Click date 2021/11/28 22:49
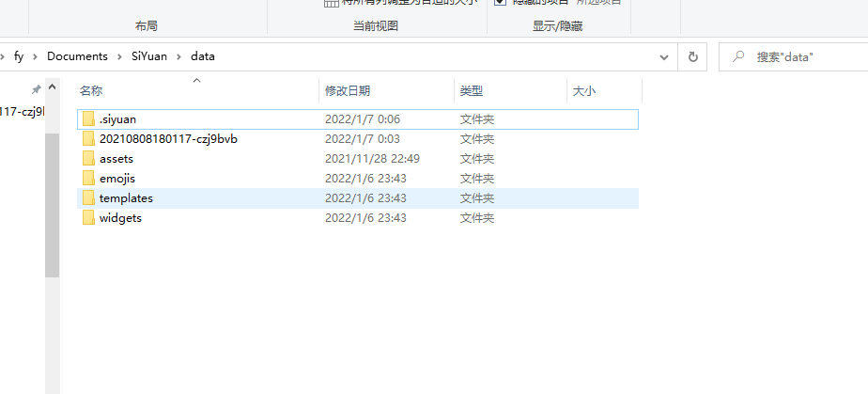 click(373, 159)
